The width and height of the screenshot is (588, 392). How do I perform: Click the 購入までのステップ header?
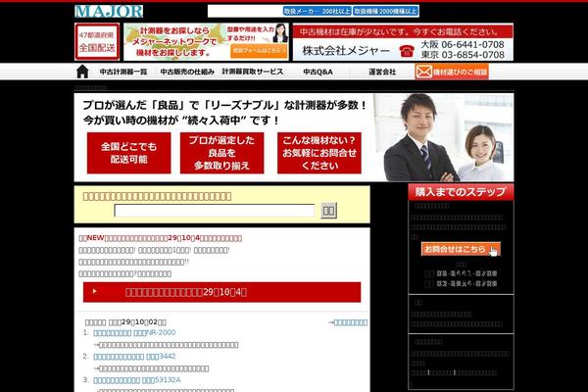pos(461,192)
